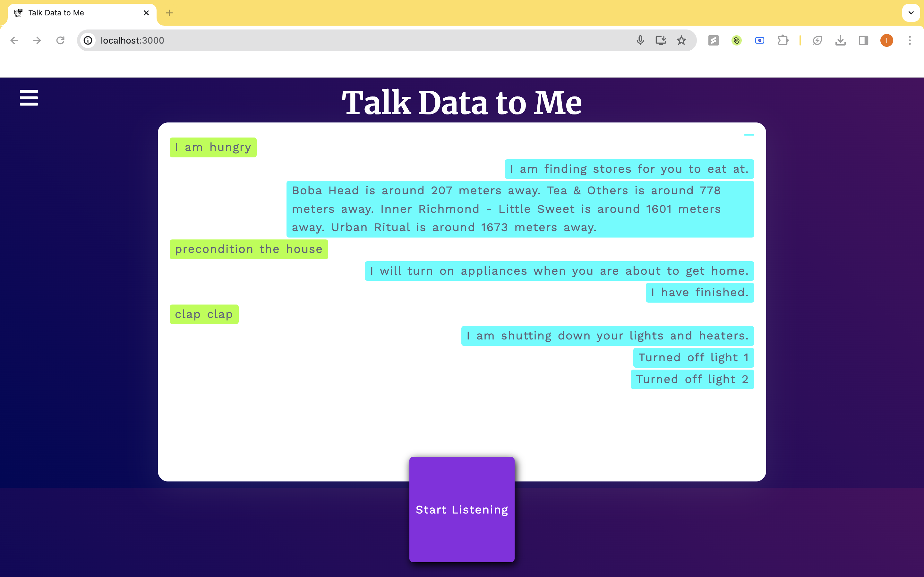Collapse chat panel with minimize dash

(749, 135)
